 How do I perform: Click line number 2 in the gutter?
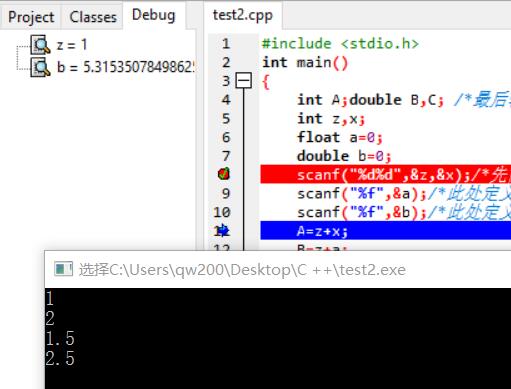click(x=226, y=62)
